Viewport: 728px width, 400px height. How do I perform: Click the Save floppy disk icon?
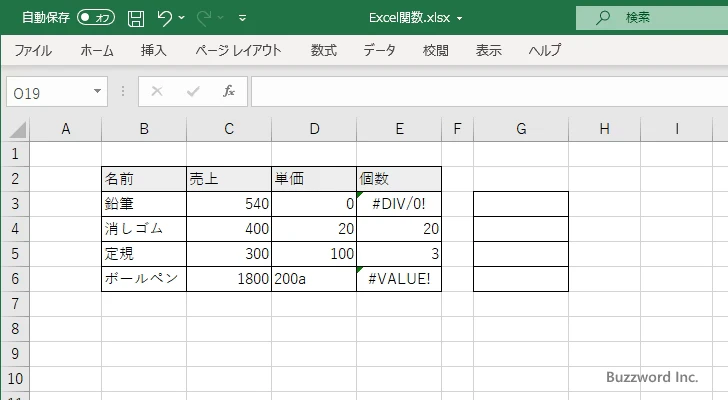(x=136, y=18)
